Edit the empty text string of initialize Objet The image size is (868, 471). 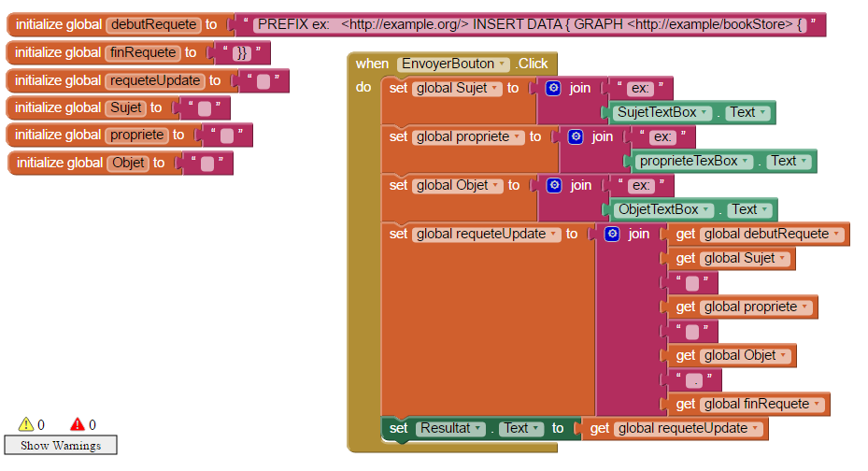[x=207, y=164]
